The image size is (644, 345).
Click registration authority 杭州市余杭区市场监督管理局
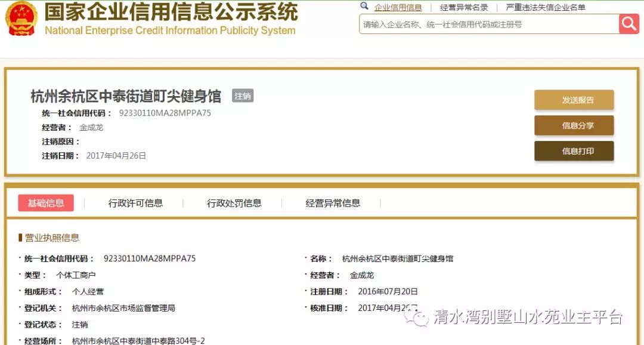pos(123,308)
